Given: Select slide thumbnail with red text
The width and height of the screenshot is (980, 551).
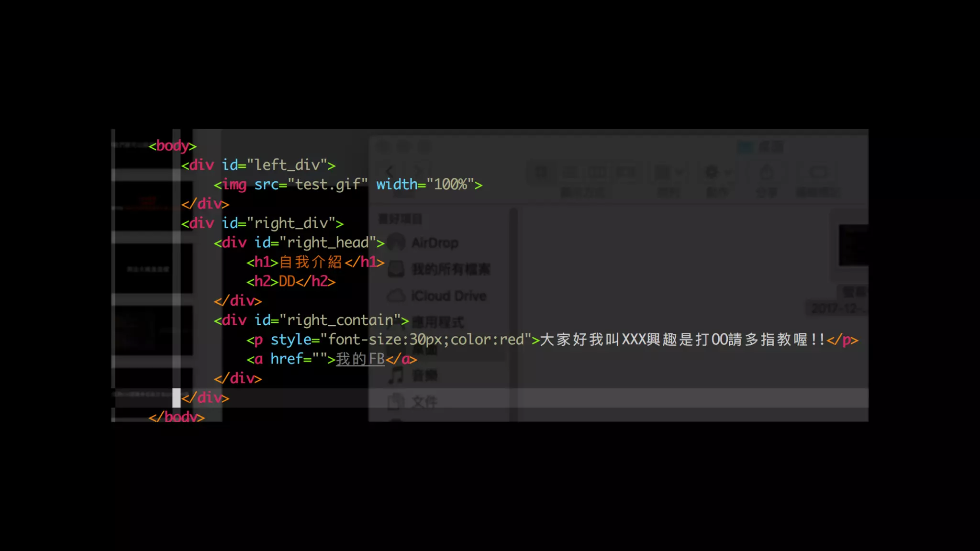Looking at the screenshot, I should (148, 205).
